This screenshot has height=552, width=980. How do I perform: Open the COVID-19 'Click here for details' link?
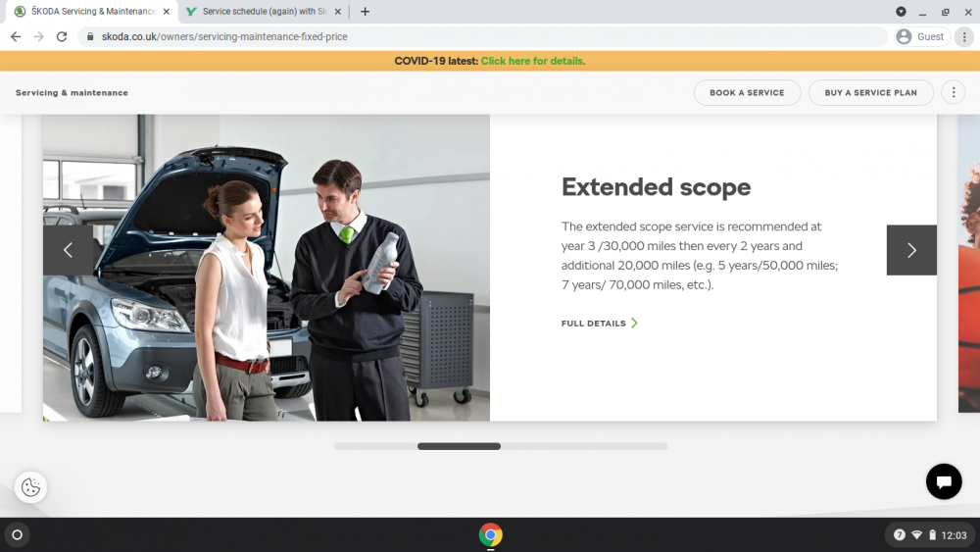click(532, 61)
